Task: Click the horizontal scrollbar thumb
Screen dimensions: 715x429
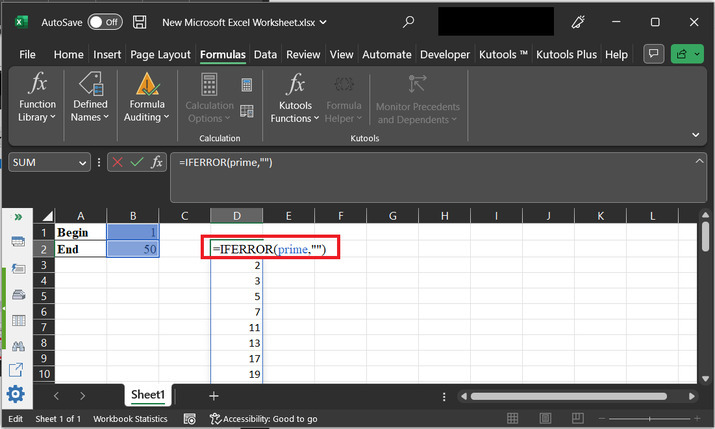Action: (569, 396)
